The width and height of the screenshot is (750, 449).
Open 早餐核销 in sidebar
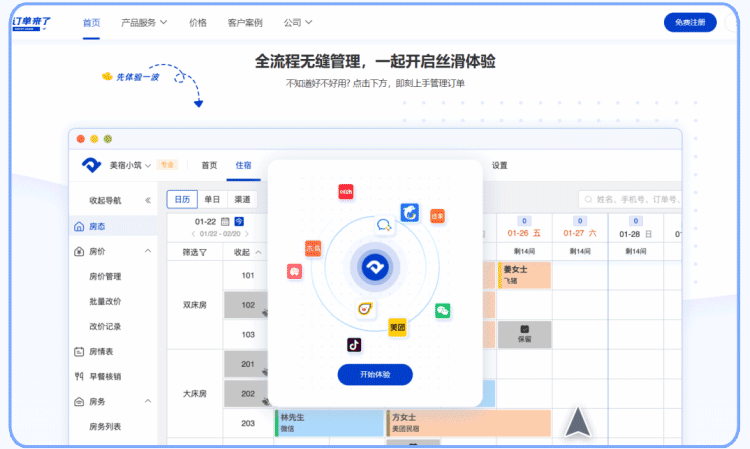pyautogui.click(x=105, y=376)
